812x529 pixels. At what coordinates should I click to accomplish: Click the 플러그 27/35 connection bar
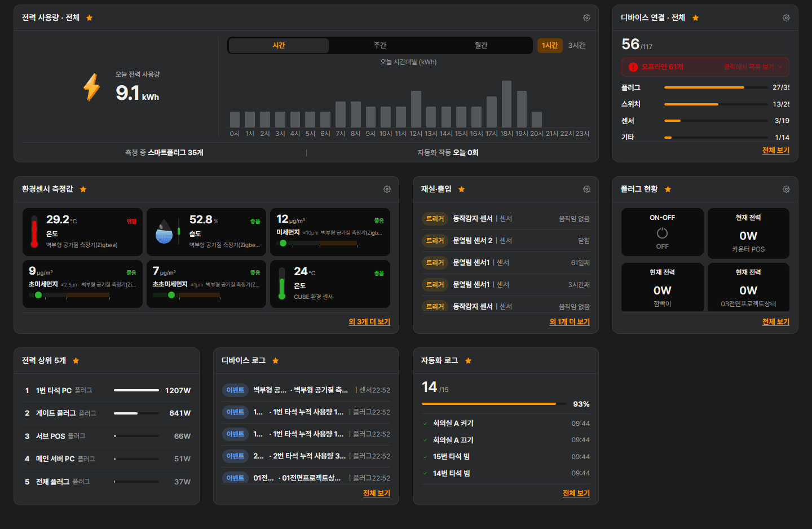[x=716, y=87]
